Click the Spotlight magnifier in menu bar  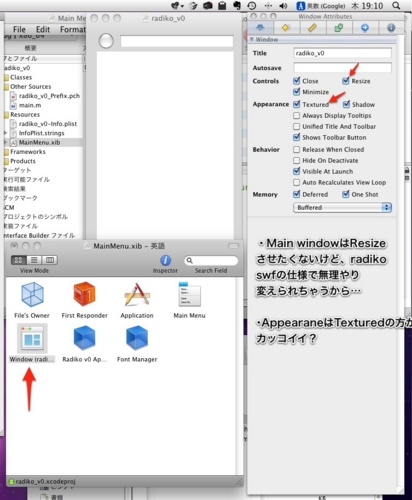tap(396, 6)
